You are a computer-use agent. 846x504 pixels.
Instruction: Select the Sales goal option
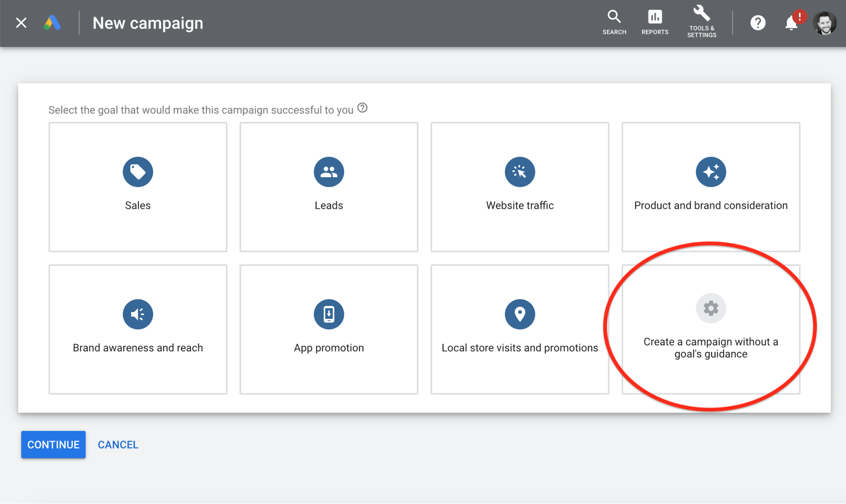tap(138, 186)
